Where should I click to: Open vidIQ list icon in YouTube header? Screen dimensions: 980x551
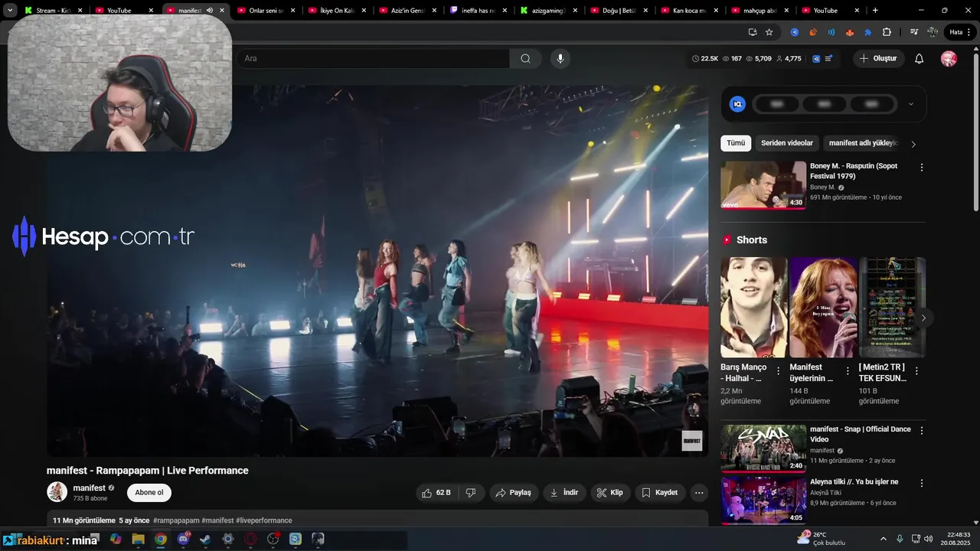[x=828, y=59]
